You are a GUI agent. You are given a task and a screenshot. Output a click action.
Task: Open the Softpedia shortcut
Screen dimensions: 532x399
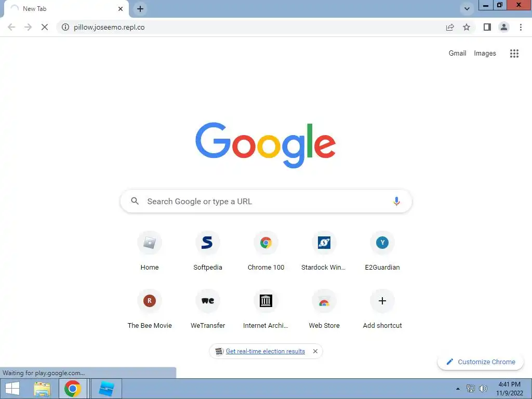(x=208, y=251)
